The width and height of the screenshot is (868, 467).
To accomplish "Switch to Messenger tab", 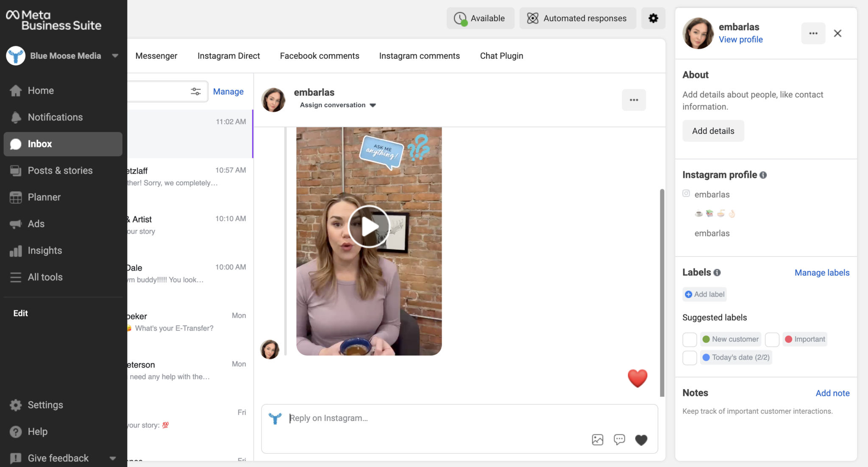I will coord(156,56).
